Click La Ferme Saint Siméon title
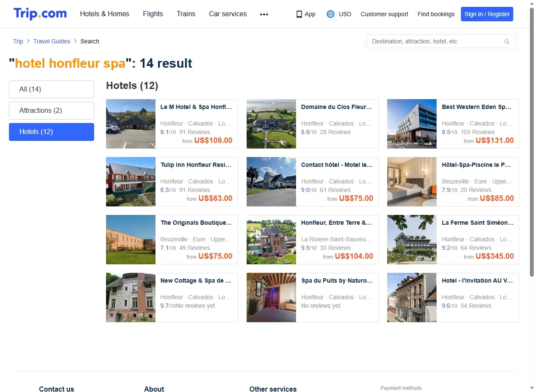 (x=477, y=223)
